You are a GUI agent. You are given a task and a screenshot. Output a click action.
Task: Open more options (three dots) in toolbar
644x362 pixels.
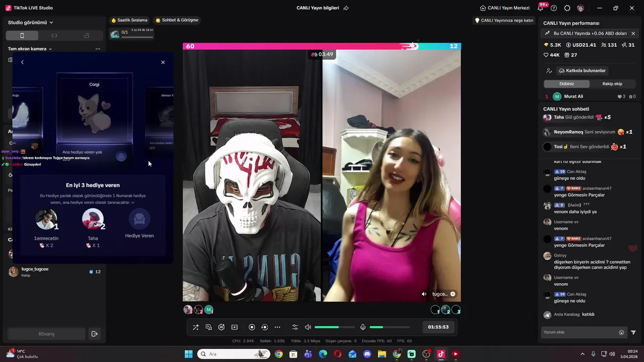point(277,327)
